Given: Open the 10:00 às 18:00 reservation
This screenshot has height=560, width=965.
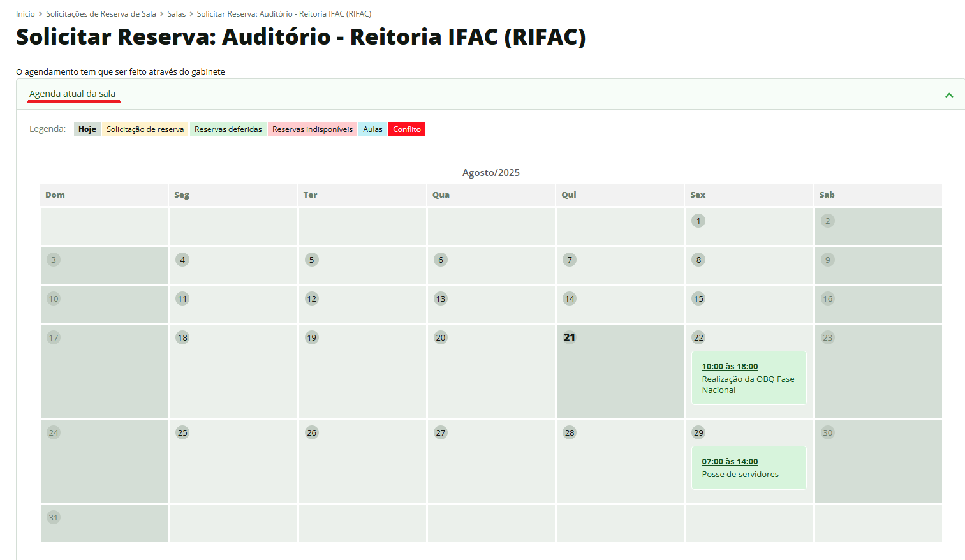Looking at the screenshot, I should (730, 366).
